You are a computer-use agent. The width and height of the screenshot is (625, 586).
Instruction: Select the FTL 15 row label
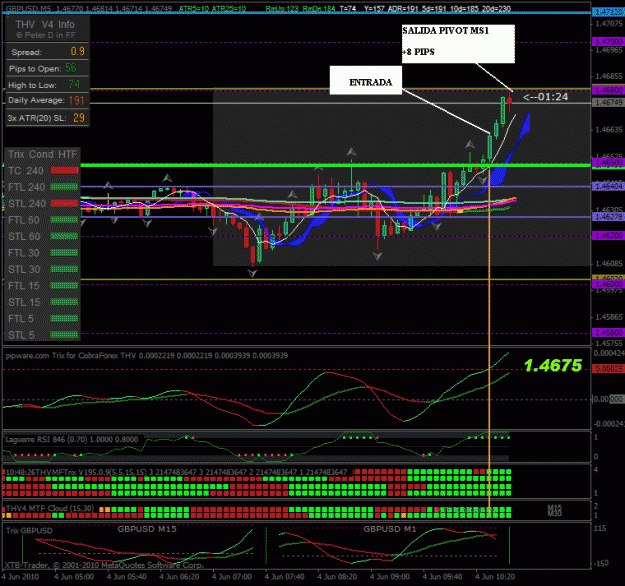click(x=24, y=286)
